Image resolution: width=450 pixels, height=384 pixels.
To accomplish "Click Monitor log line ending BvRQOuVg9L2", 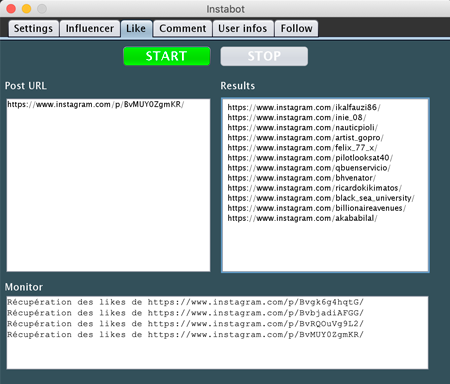I will 185,324.
